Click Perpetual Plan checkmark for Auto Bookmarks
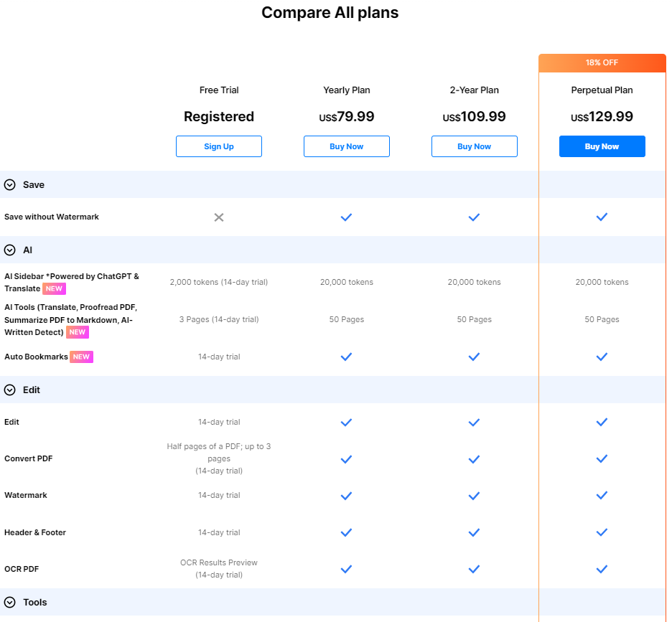 coord(602,357)
